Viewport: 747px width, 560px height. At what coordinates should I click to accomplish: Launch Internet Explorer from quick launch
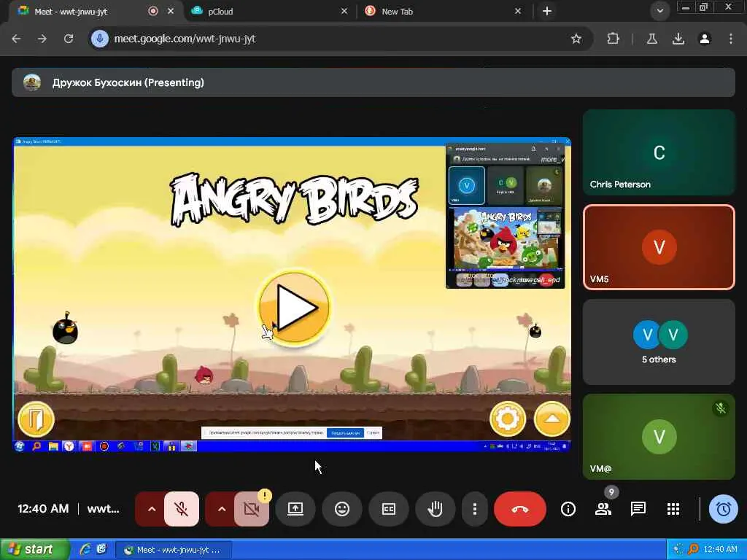tap(86, 550)
